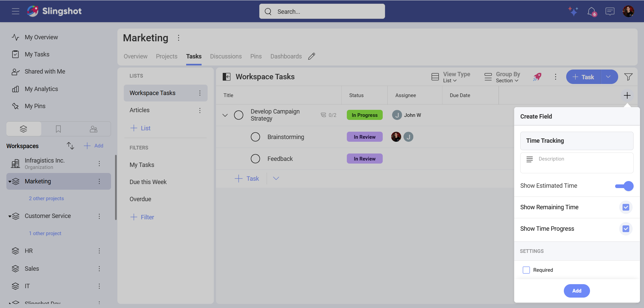Open the user profile avatar

(628, 11)
